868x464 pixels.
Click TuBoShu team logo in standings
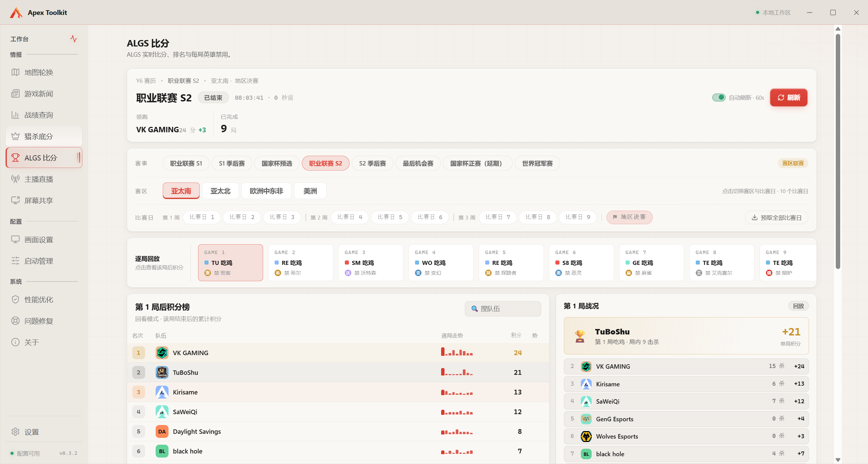162,372
